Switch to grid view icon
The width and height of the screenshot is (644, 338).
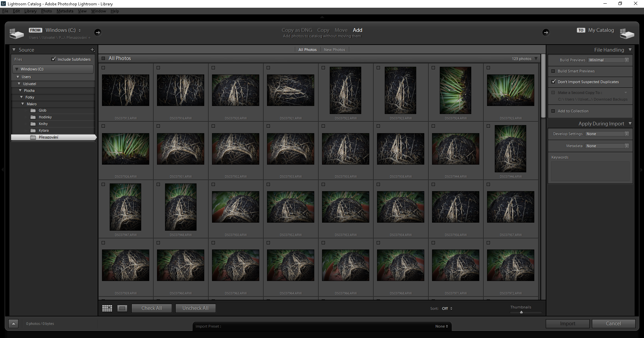pos(107,308)
